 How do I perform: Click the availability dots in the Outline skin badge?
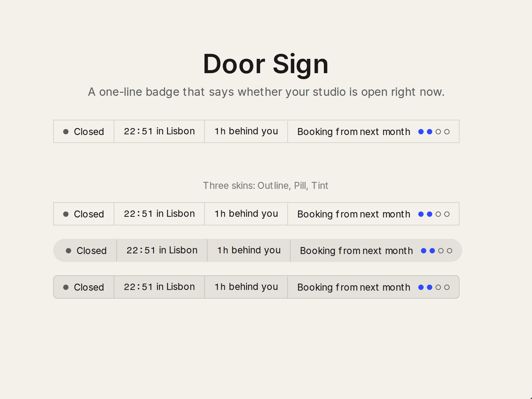coord(434,214)
